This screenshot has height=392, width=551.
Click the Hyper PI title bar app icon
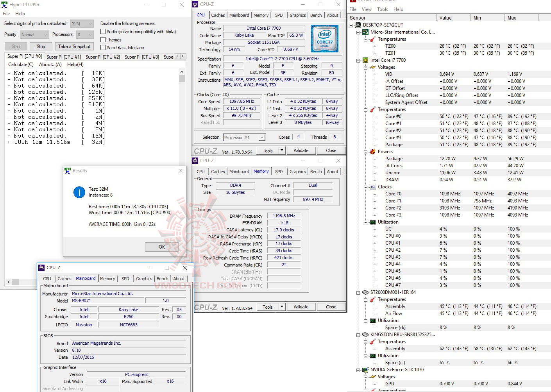[x=4, y=5]
